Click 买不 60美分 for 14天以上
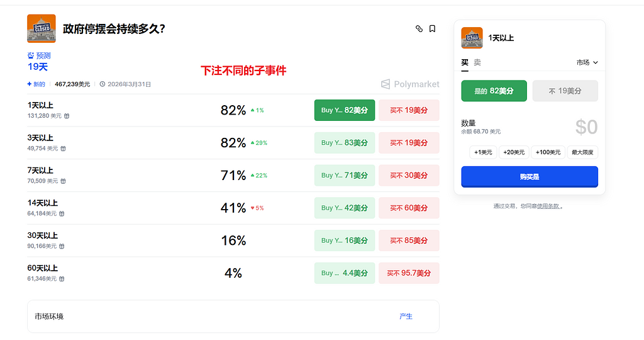The height and width of the screenshot is (340, 644). click(x=409, y=208)
